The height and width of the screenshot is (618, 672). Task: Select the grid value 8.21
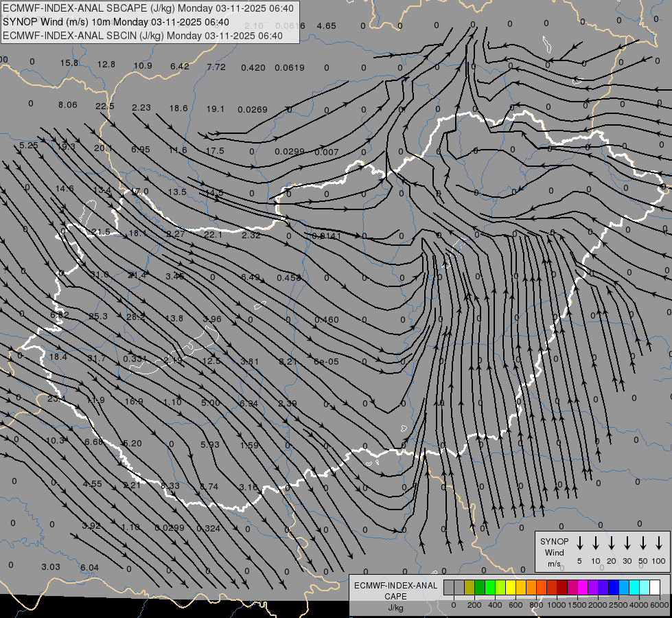(x=288, y=362)
